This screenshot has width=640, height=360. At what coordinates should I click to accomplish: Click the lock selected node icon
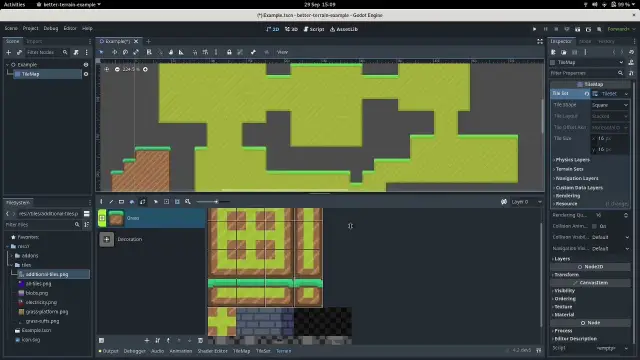(x=229, y=52)
